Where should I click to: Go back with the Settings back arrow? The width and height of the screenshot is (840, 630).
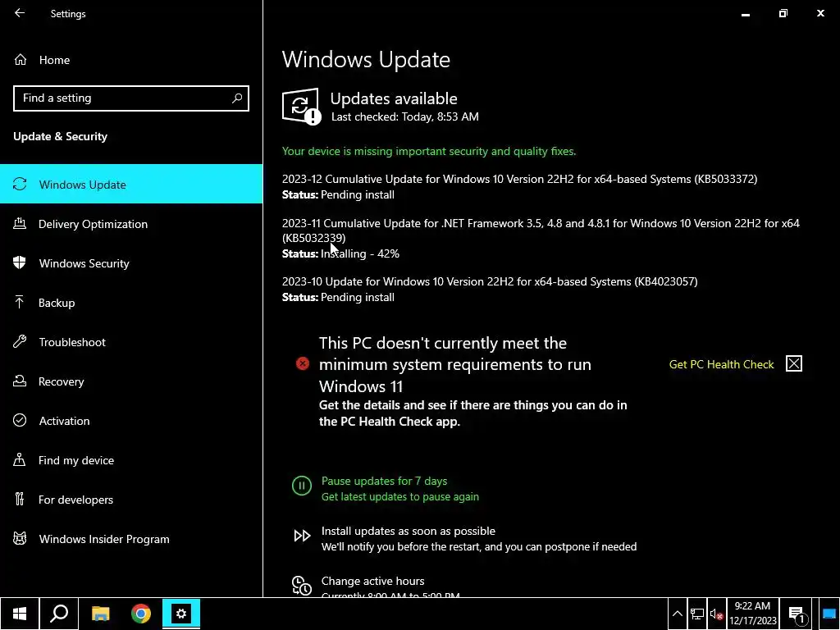tap(20, 13)
